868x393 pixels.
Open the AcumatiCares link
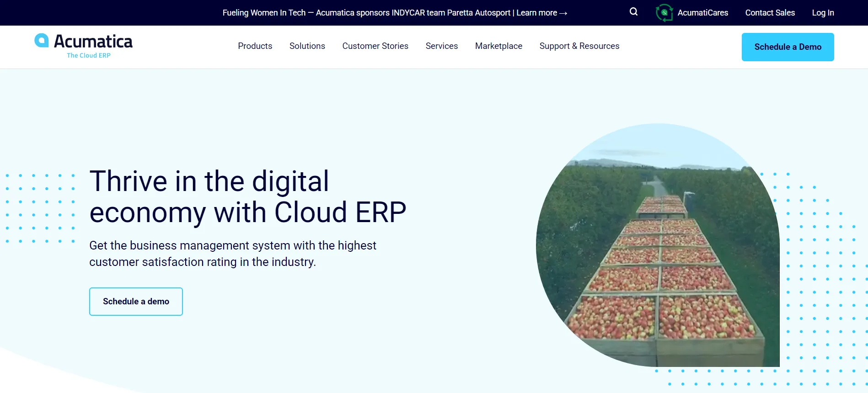(x=702, y=13)
